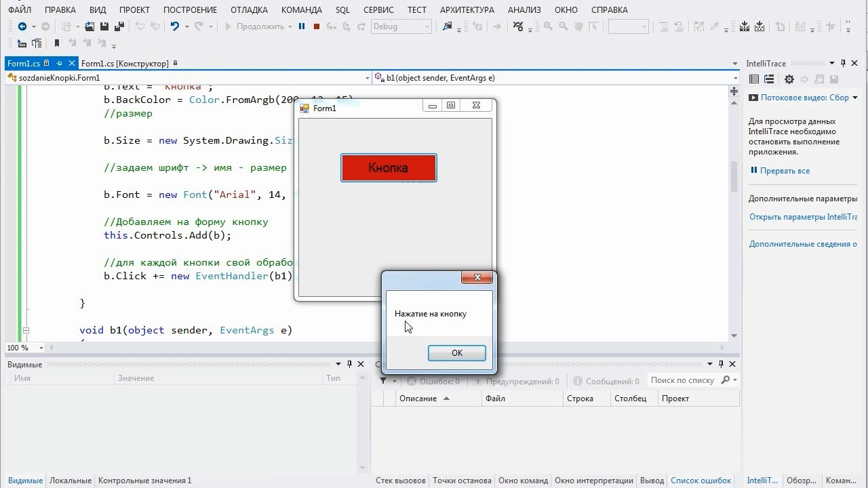
Task: Open the Undo history dropdown arrow
Action: 186,26
